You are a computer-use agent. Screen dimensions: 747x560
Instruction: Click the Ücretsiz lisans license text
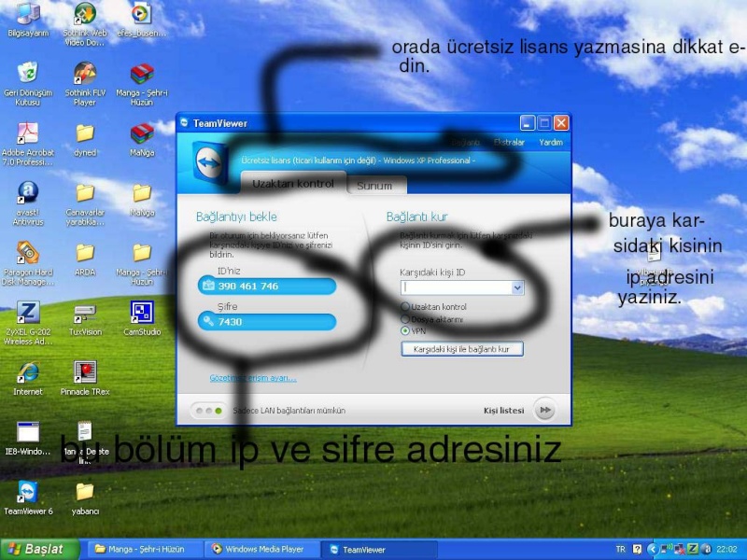point(359,160)
